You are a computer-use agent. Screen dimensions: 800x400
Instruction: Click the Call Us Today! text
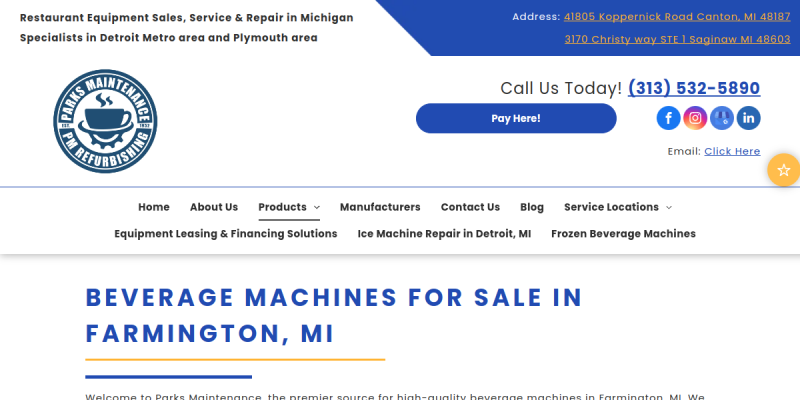click(561, 88)
